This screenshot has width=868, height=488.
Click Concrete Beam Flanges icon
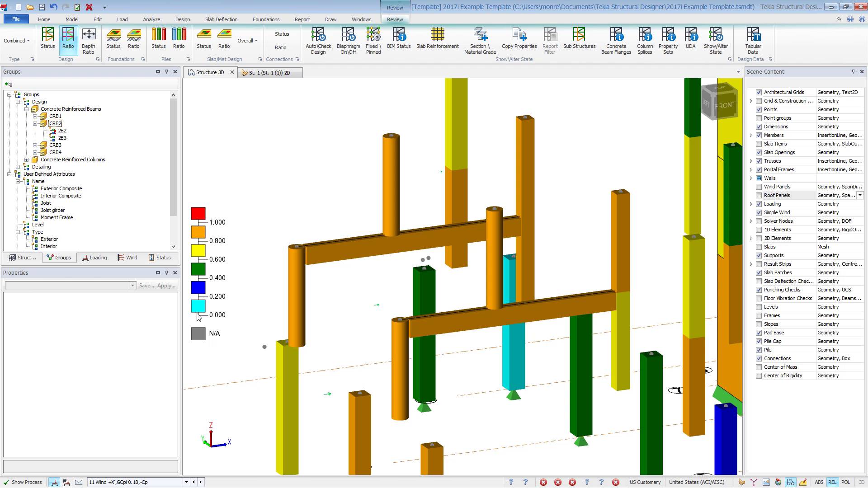(x=616, y=41)
